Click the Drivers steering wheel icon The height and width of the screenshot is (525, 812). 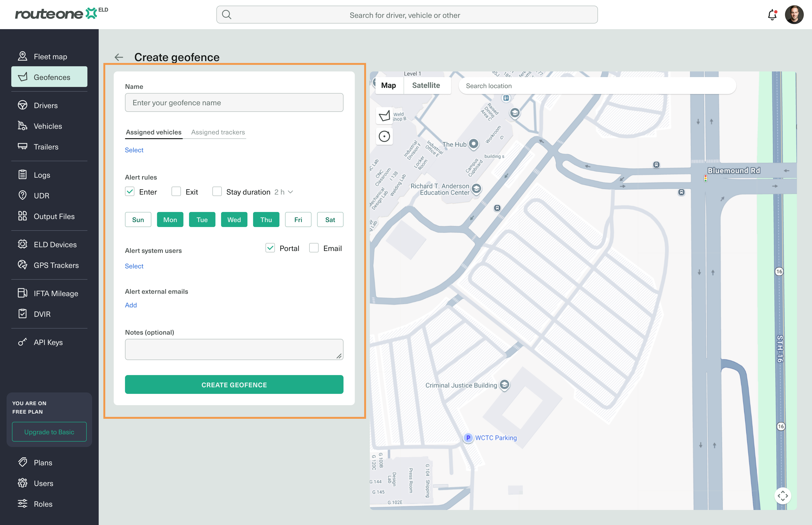tap(23, 105)
